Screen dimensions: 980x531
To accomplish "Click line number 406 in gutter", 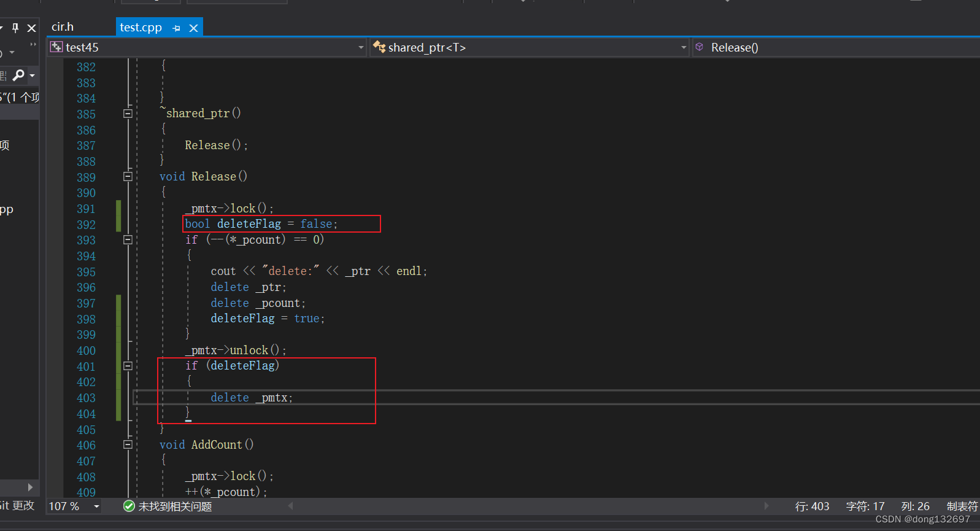I will (x=86, y=445).
